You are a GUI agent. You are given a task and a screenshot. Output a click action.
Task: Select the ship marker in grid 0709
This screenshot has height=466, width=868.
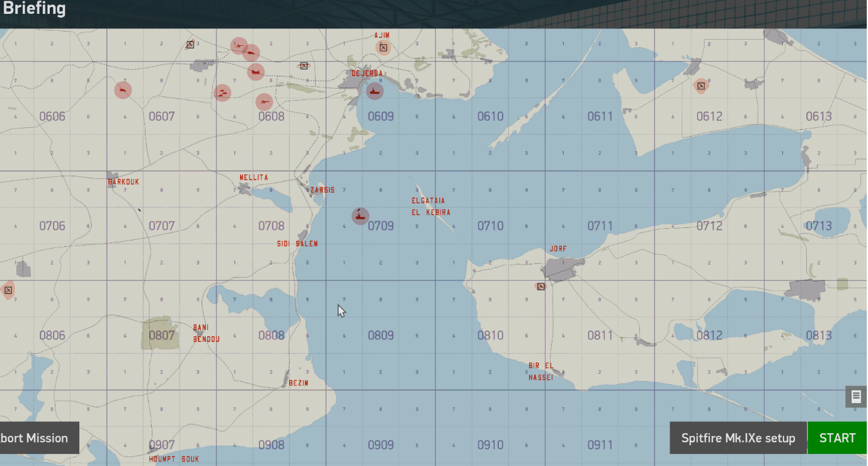(360, 216)
